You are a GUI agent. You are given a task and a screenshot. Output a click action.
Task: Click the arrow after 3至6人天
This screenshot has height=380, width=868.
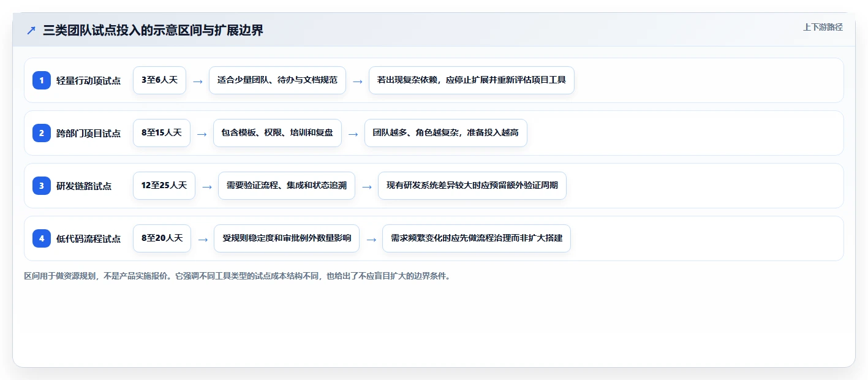click(197, 82)
